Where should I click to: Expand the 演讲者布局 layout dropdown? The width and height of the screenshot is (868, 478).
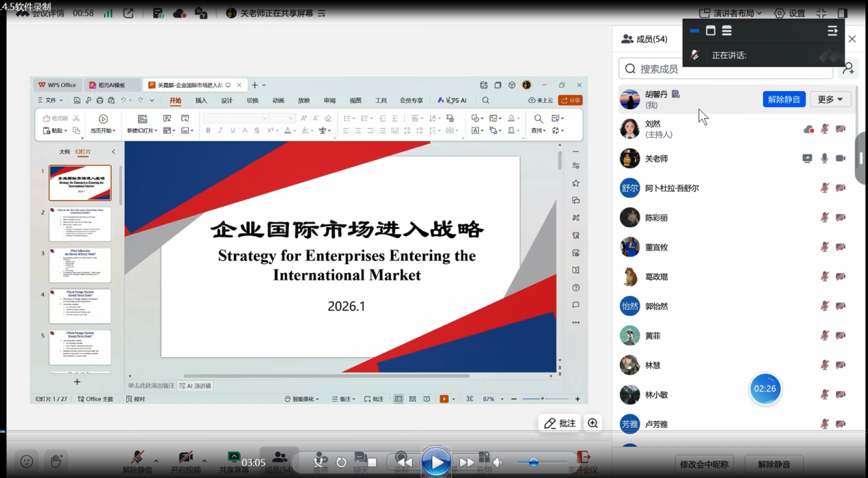tap(733, 13)
